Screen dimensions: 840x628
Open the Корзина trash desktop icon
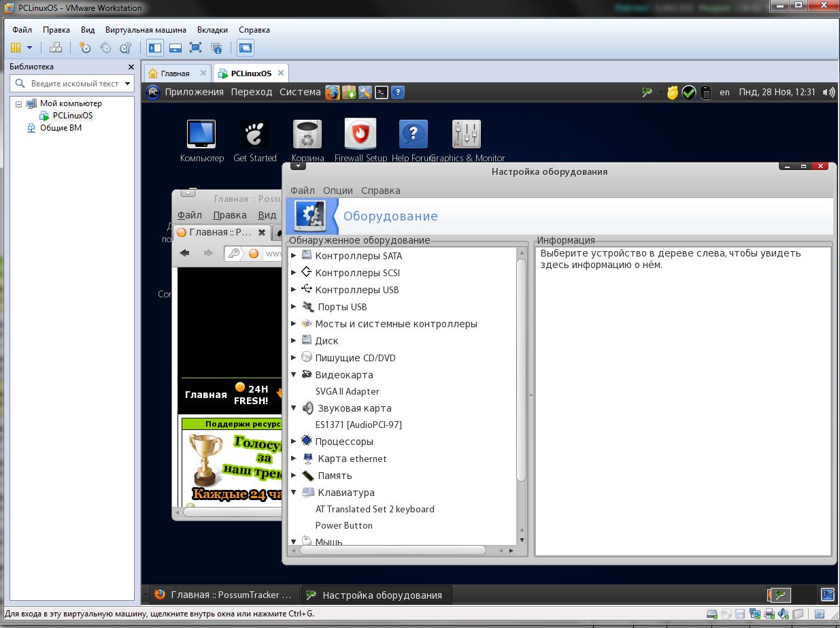307,141
